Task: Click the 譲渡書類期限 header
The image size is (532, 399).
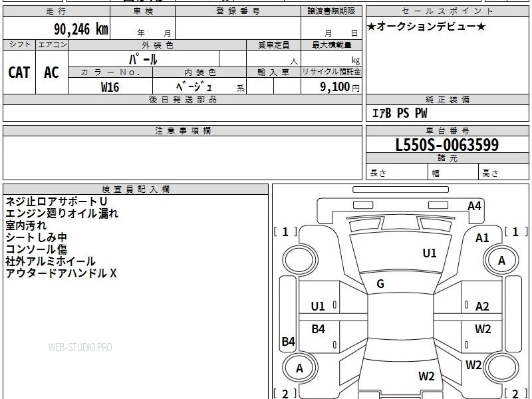Action: click(331, 11)
